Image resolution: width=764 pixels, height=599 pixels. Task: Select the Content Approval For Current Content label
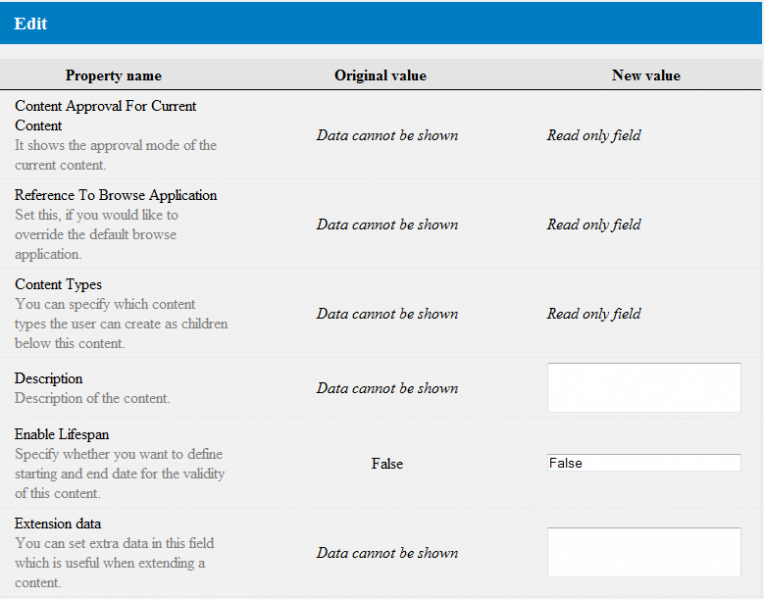pyautogui.click(x=105, y=116)
